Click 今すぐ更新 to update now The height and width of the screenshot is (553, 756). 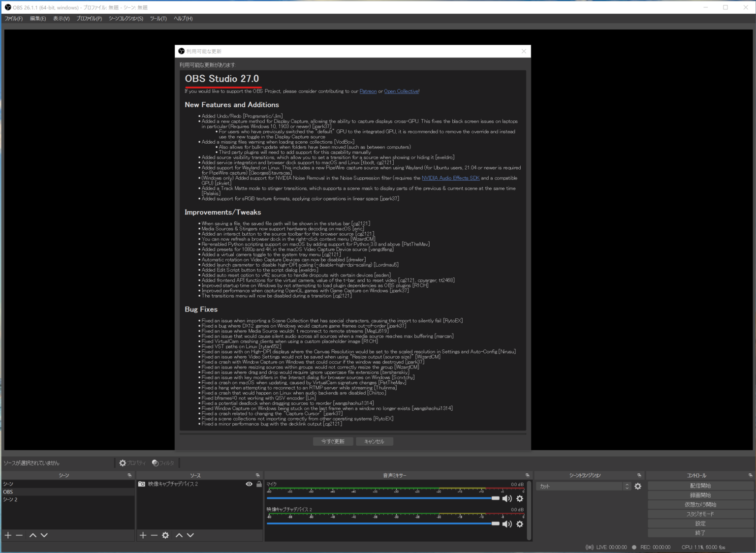coord(333,441)
